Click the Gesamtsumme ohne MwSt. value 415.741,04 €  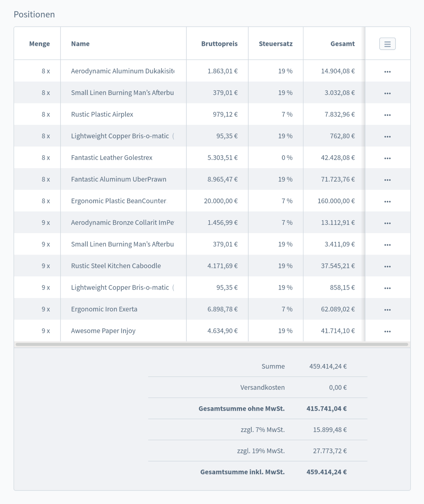pyautogui.click(x=326, y=408)
